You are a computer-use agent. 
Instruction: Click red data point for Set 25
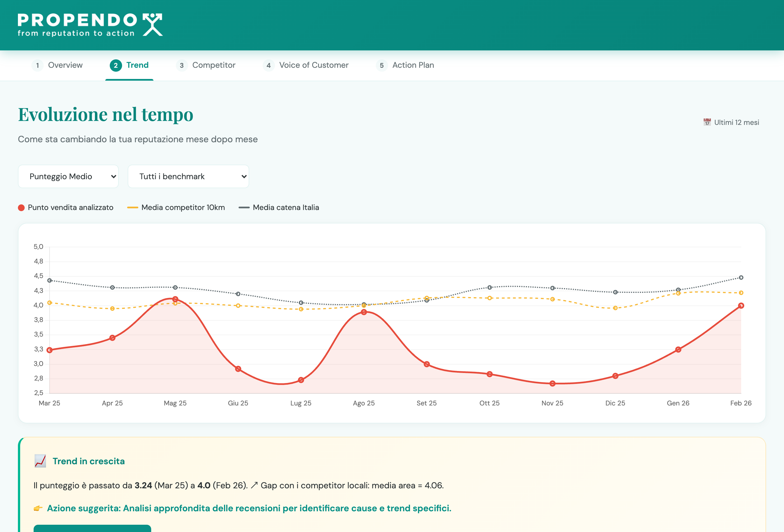[427, 364]
